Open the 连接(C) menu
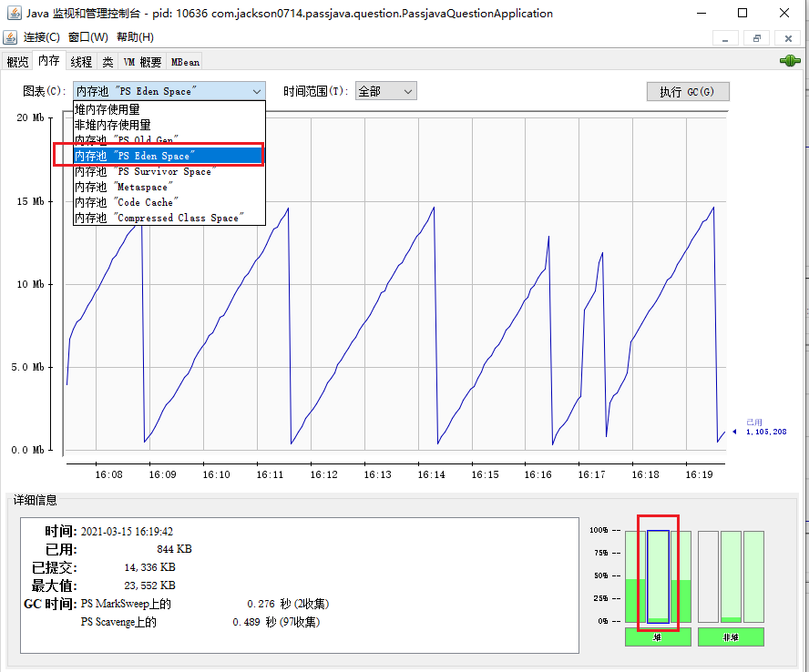 [42, 37]
